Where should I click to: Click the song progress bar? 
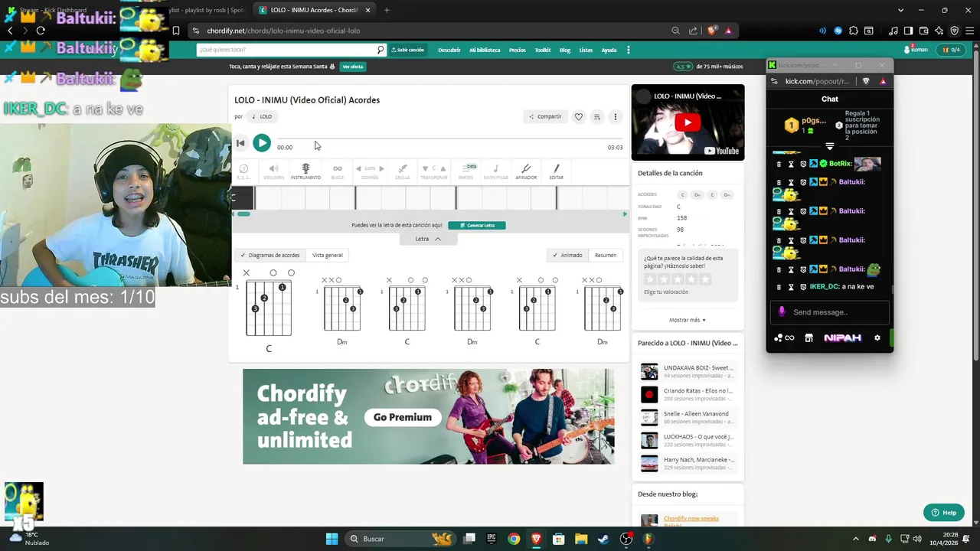click(450, 140)
